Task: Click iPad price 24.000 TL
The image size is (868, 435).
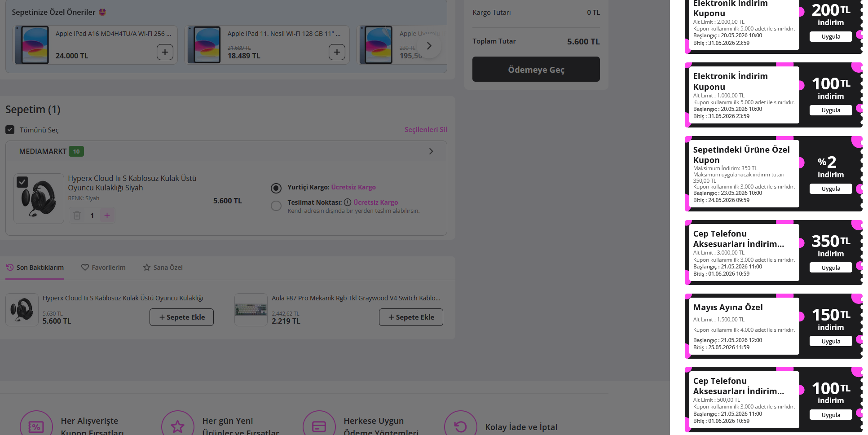Action: 72,56
